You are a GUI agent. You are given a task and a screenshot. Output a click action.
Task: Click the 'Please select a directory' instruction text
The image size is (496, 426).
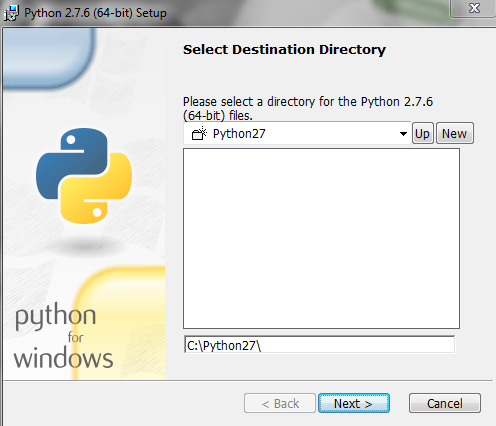(x=308, y=109)
